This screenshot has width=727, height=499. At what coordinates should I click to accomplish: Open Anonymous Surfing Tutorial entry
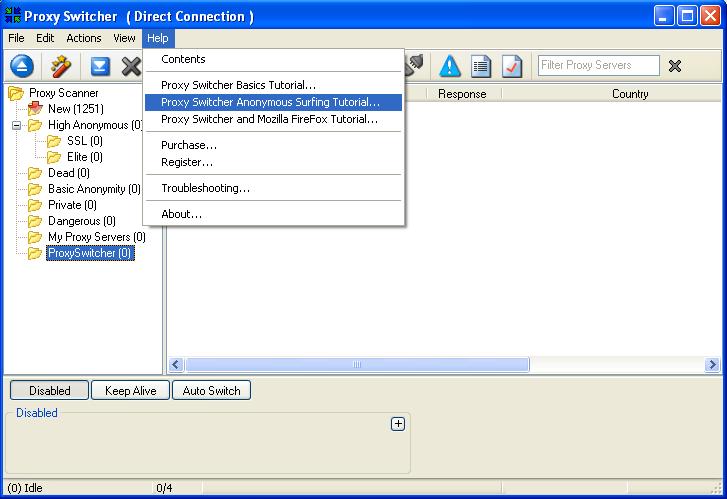274,102
